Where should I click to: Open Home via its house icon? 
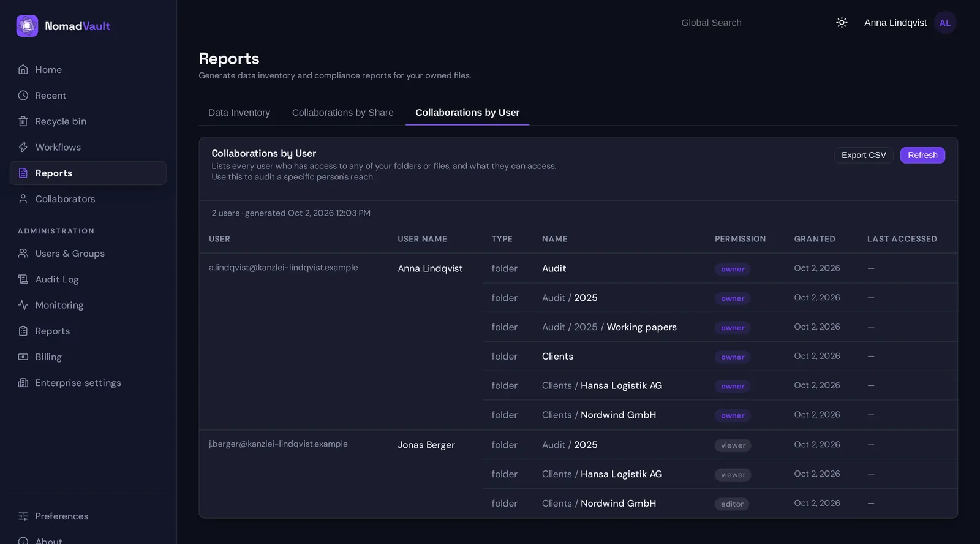click(23, 70)
